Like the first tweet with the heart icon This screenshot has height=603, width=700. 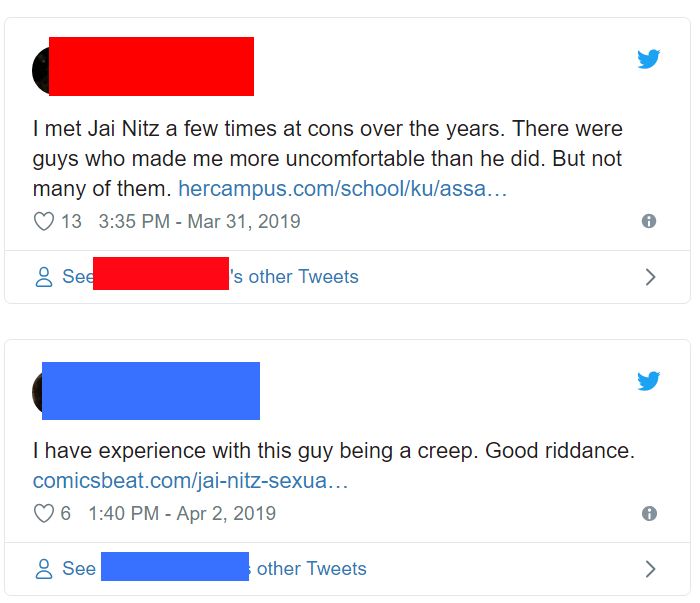(44, 221)
